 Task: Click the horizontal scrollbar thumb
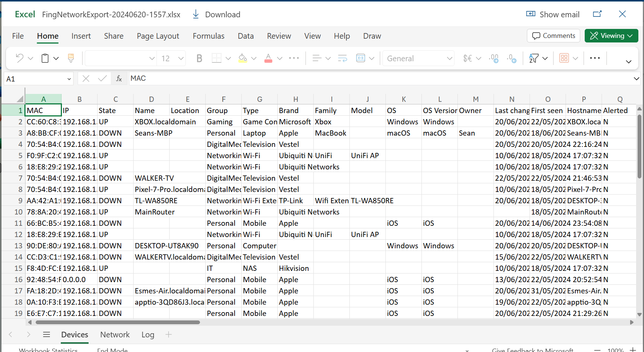coord(118,322)
